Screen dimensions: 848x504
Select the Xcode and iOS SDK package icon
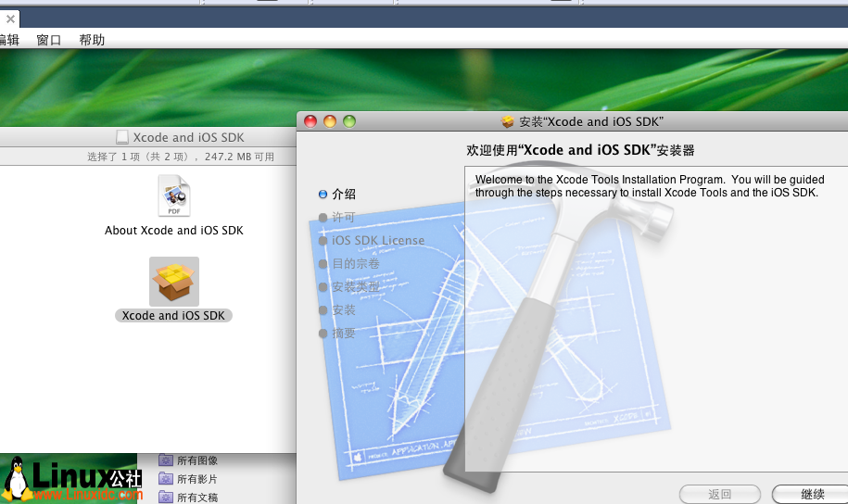[x=174, y=282]
